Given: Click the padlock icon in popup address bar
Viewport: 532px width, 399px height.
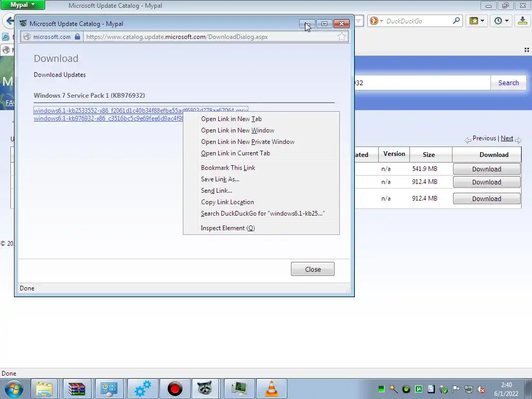Looking at the screenshot, I should tap(77, 37).
